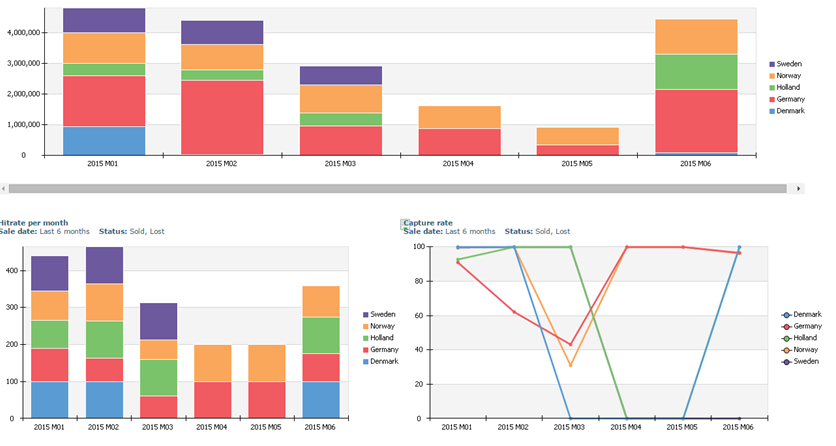Select Holland green segment in Hitrate 2015 M02
Screen dimensions: 836x446
click(104, 339)
